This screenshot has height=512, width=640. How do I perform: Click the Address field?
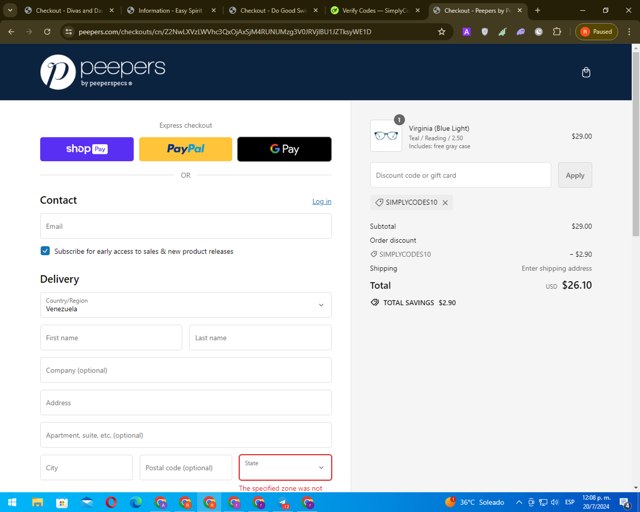(186, 403)
